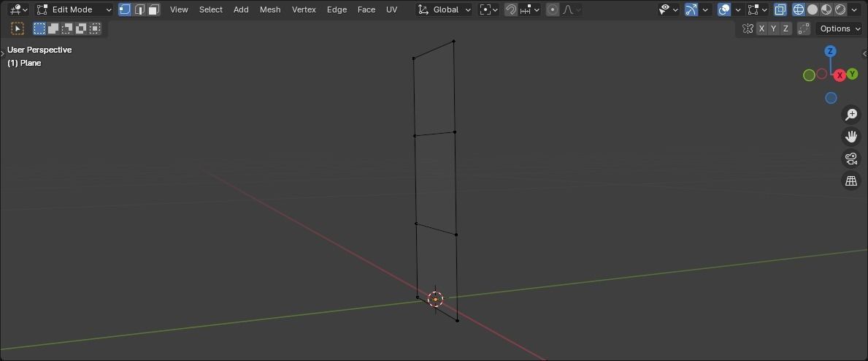Click the top-right vertex of the plane
Viewport: 868px width, 361px height.
454,41
